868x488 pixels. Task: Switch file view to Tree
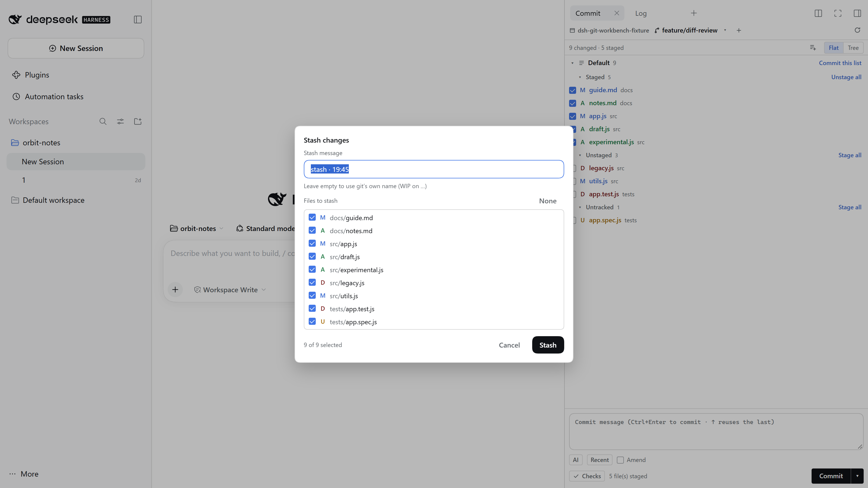[853, 48]
